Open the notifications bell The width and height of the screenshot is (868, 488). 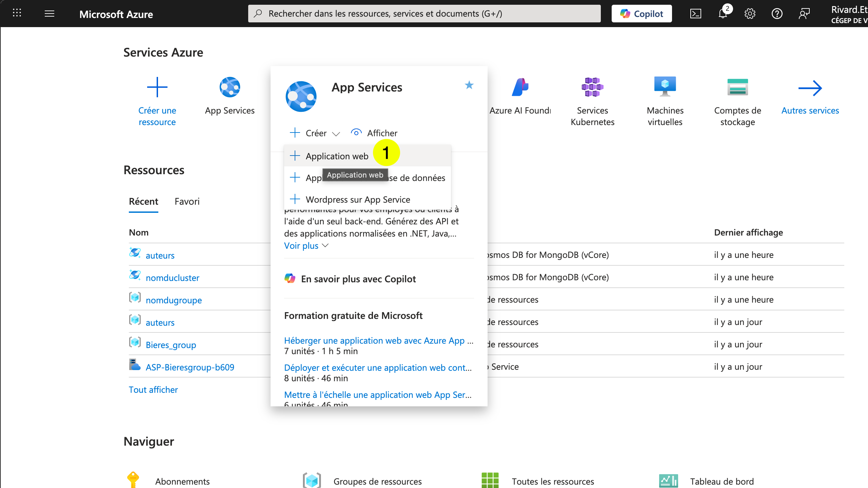723,14
